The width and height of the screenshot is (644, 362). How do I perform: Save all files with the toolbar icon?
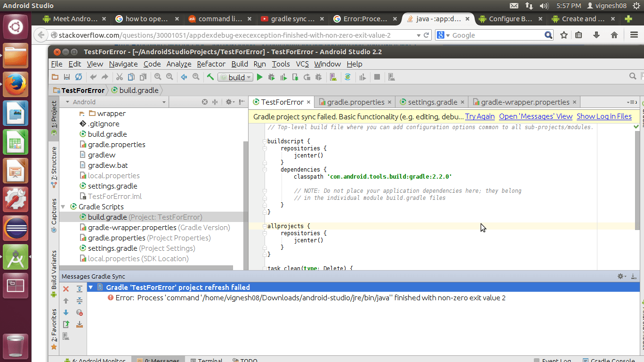[66, 77]
